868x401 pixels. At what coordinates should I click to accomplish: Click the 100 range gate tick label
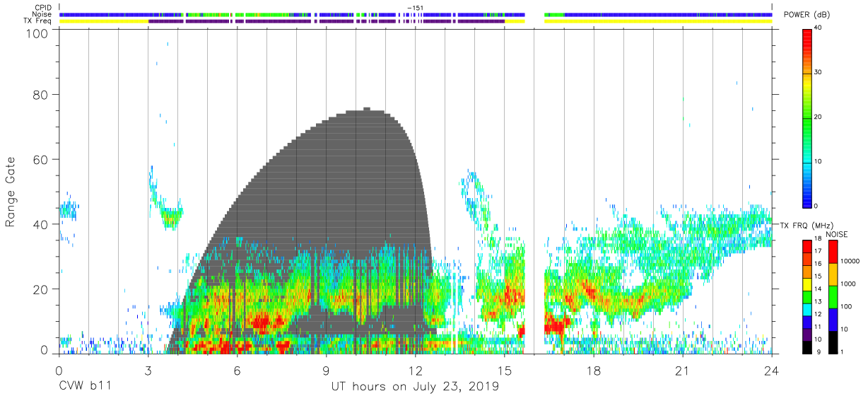point(37,33)
